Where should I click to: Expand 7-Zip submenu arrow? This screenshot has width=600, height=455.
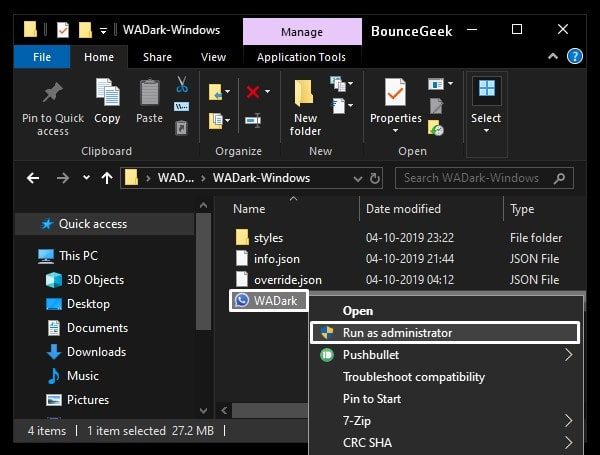tap(569, 421)
